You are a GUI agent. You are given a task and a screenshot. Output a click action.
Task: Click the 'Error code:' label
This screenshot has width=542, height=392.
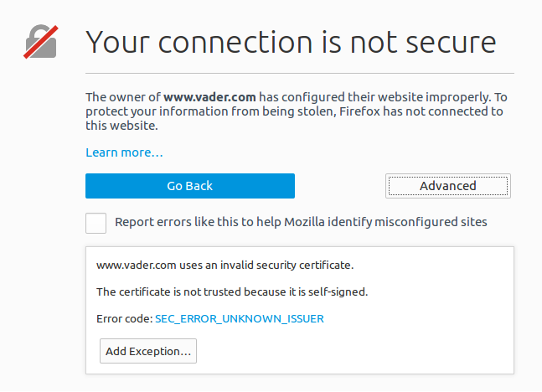[x=125, y=319]
